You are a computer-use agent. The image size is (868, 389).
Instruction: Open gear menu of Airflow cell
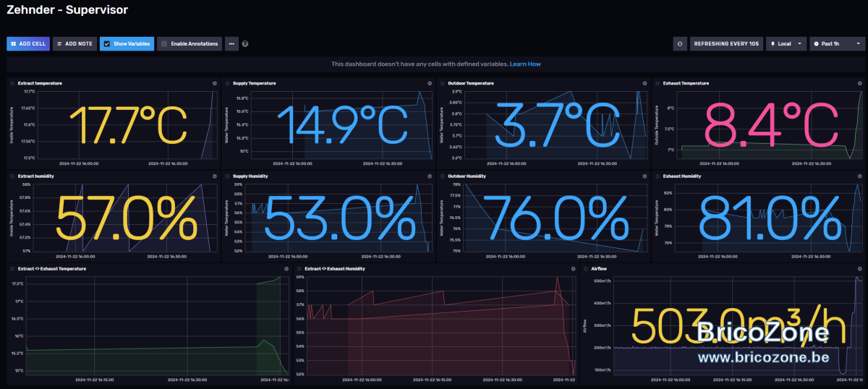point(859,268)
